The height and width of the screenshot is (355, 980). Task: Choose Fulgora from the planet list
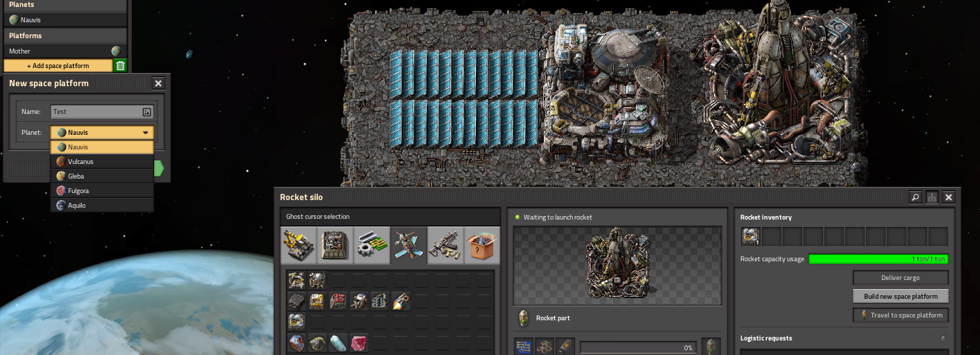tap(102, 191)
